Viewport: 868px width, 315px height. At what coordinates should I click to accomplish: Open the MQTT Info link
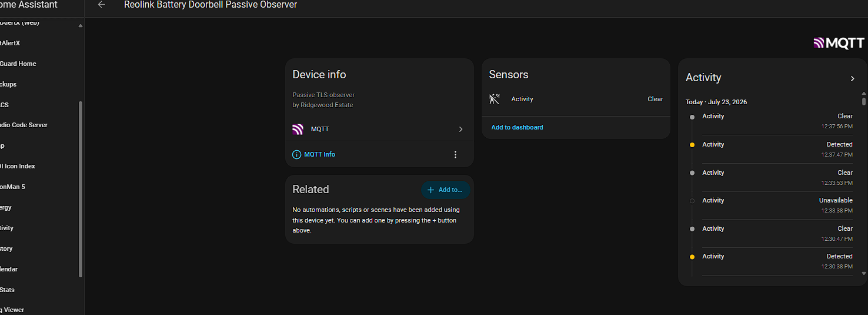319,155
